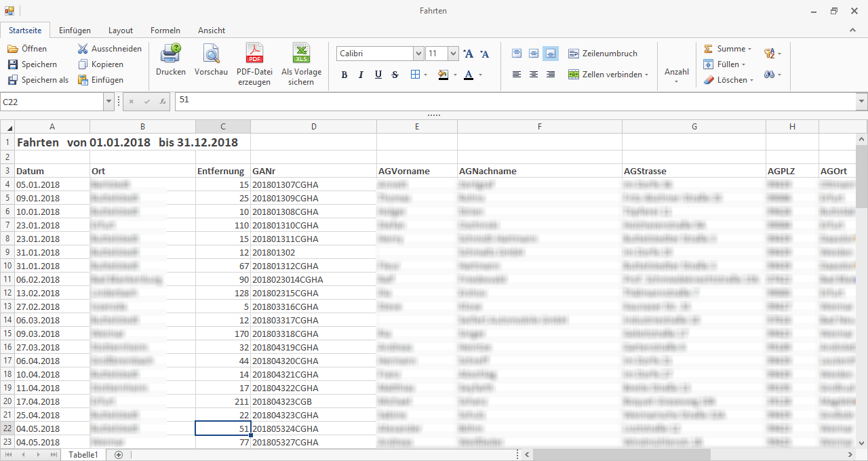Viewport: 868px width, 461px height.
Task: Toggle underline formatting
Action: coord(378,75)
